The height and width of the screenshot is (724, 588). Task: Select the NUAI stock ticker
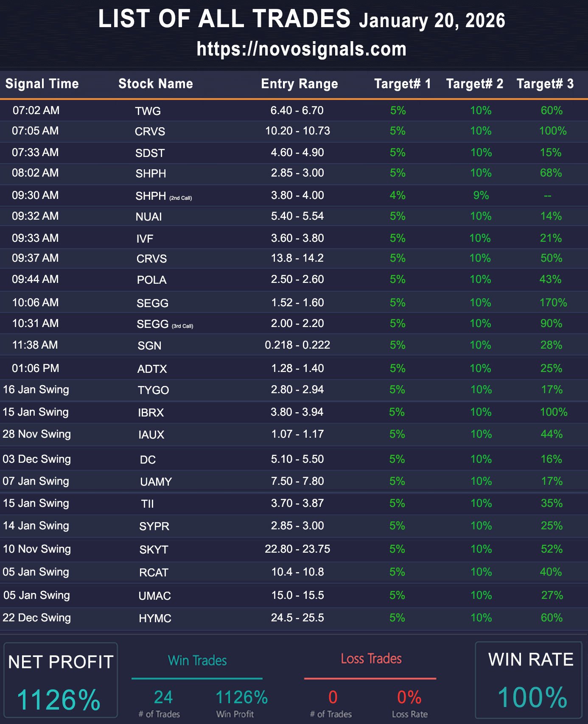[x=148, y=217]
